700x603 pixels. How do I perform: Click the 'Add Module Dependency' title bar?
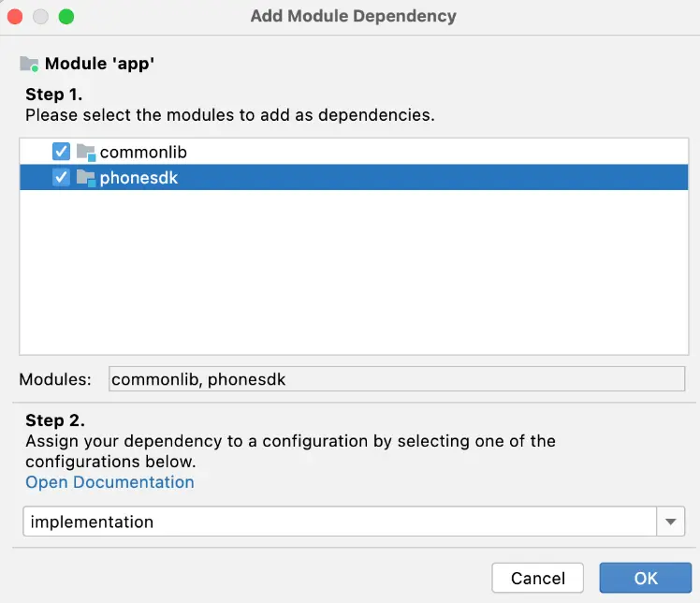coord(353,17)
